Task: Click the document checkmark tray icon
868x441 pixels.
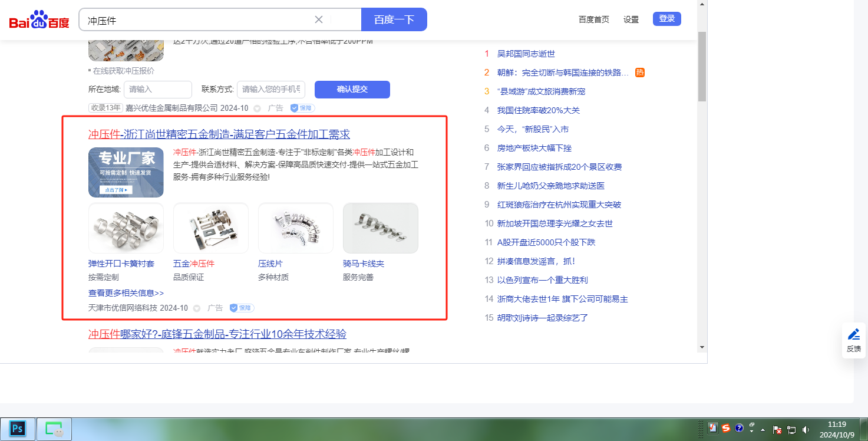Action: coord(712,429)
